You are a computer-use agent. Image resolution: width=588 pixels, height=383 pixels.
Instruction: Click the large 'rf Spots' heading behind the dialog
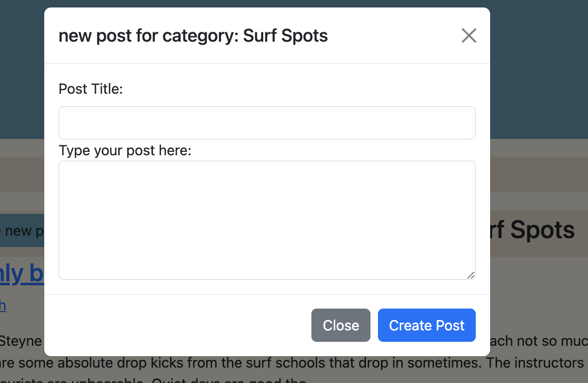click(532, 231)
